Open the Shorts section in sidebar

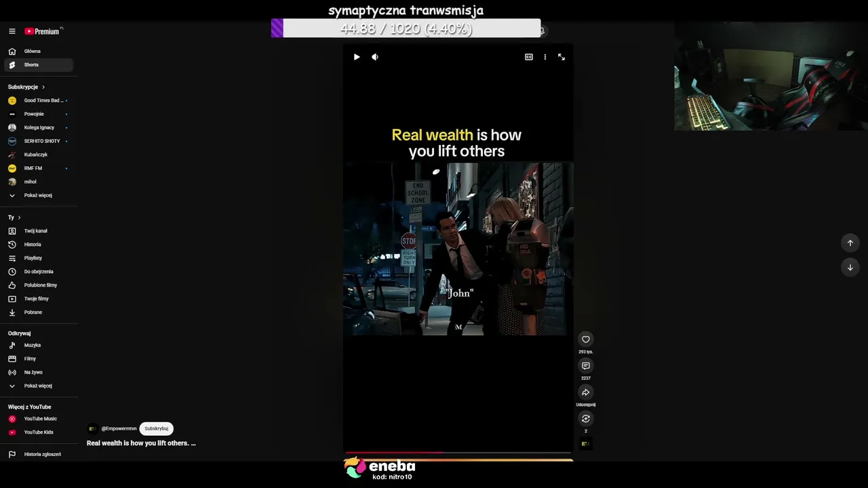coord(39,65)
